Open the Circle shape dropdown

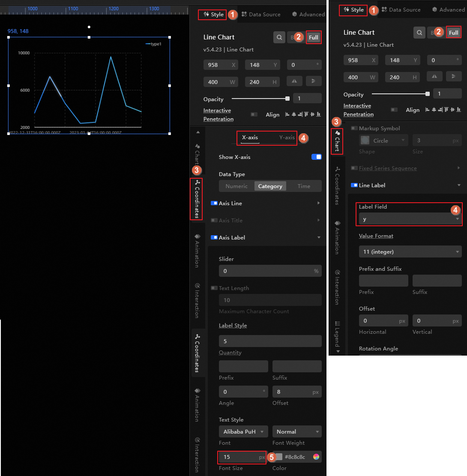[383, 141]
